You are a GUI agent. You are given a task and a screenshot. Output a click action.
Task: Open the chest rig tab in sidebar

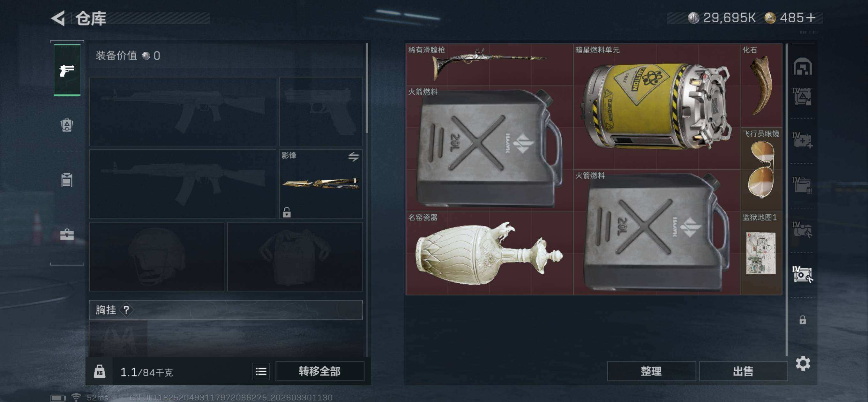[x=67, y=180]
